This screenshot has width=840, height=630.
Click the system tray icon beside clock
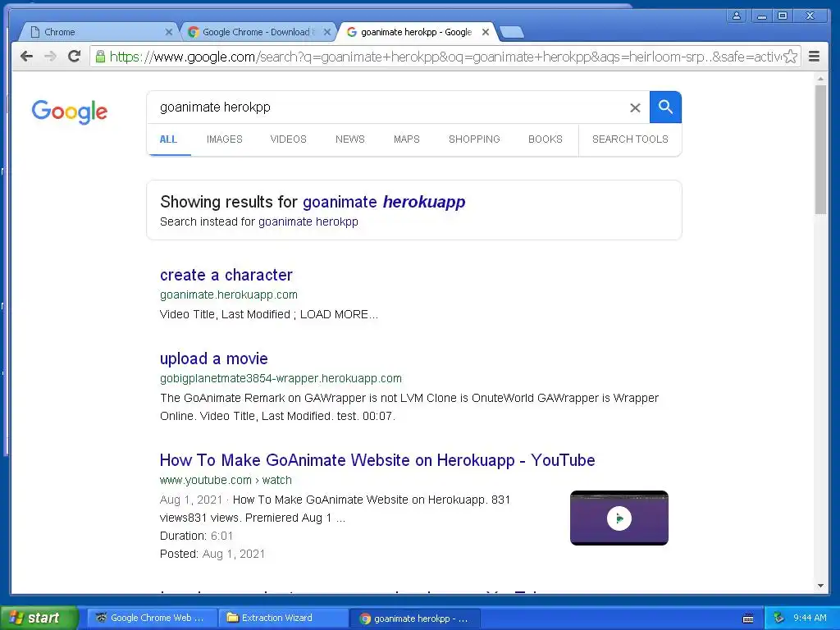(779, 618)
